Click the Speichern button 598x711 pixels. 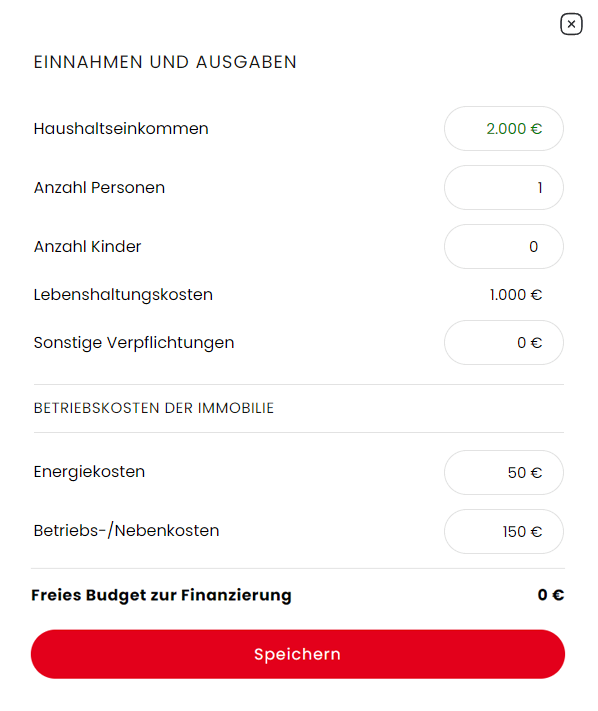tap(298, 654)
